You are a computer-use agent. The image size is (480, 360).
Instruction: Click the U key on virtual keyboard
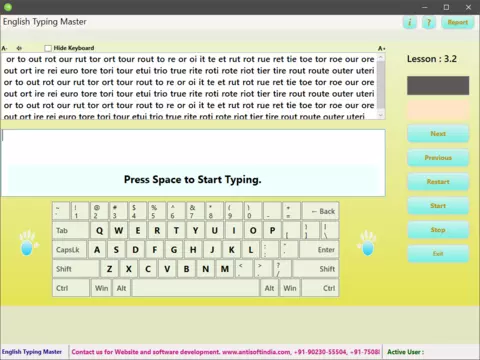(x=215, y=230)
